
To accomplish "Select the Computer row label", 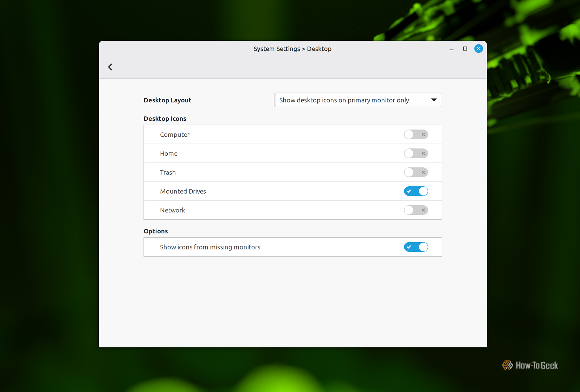I will click(175, 135).
